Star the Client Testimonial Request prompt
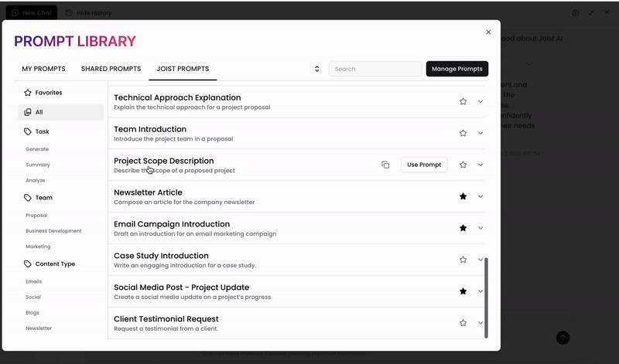 click(463, 322)
